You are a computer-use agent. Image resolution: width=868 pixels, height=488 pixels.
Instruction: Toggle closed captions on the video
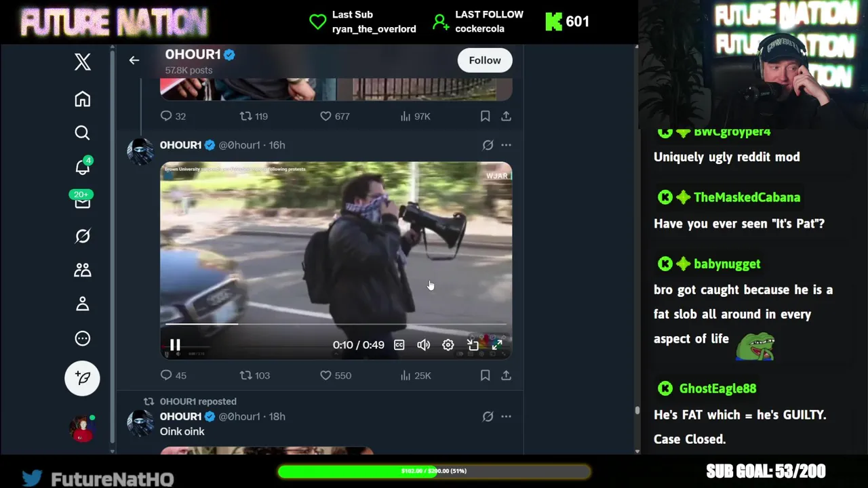pyautogui.click(x=399, y=345)
